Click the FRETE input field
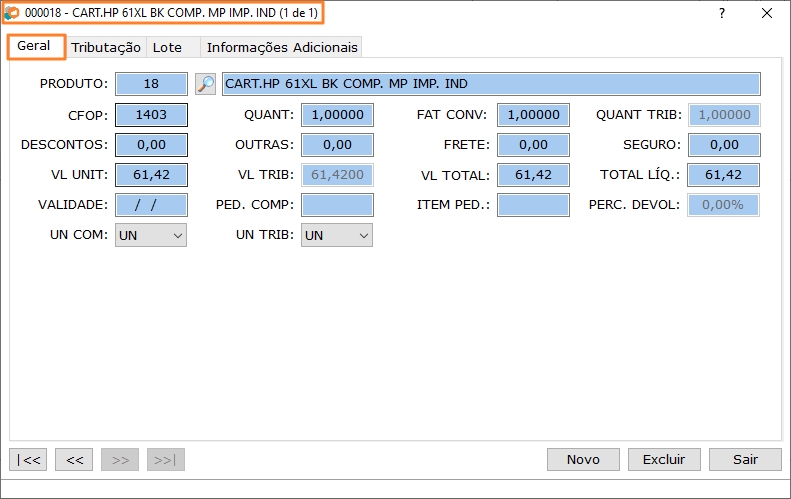 click(x=533, y=145)
